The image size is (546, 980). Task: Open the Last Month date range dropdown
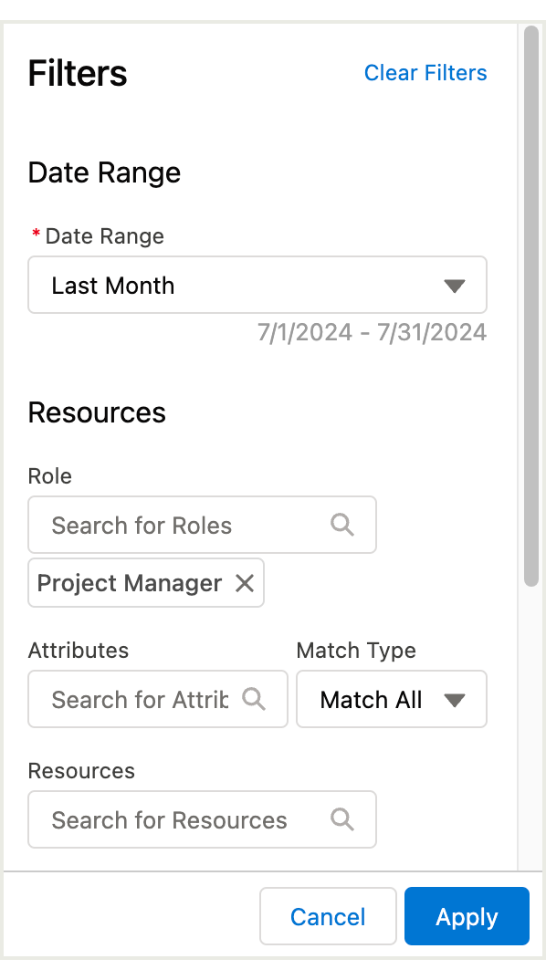click(257, 285)
